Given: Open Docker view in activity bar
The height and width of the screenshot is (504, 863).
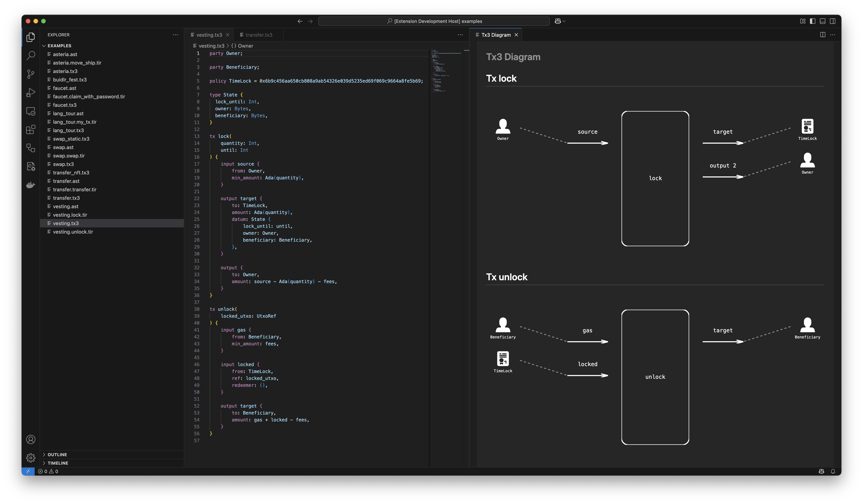Looking at the screenshot, I should (31, 185).
